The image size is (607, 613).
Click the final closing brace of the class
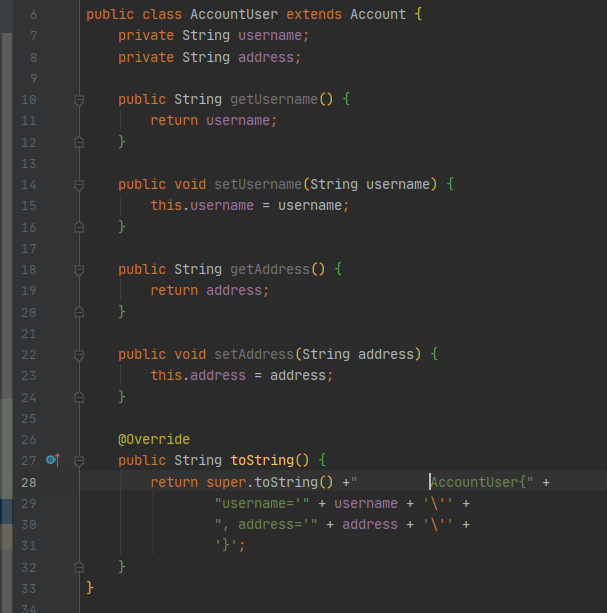click(x=90, y=587)
